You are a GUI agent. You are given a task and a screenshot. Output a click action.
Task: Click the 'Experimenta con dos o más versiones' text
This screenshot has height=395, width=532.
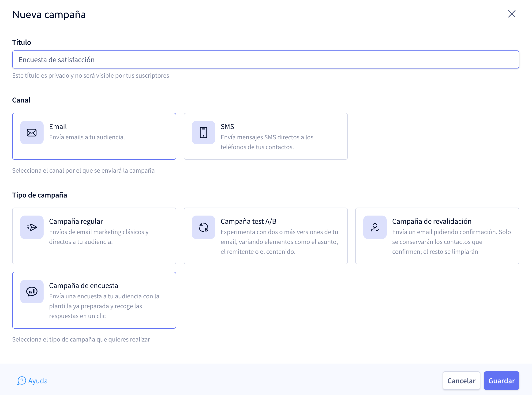pyautogui.click(x=279, y=242)
